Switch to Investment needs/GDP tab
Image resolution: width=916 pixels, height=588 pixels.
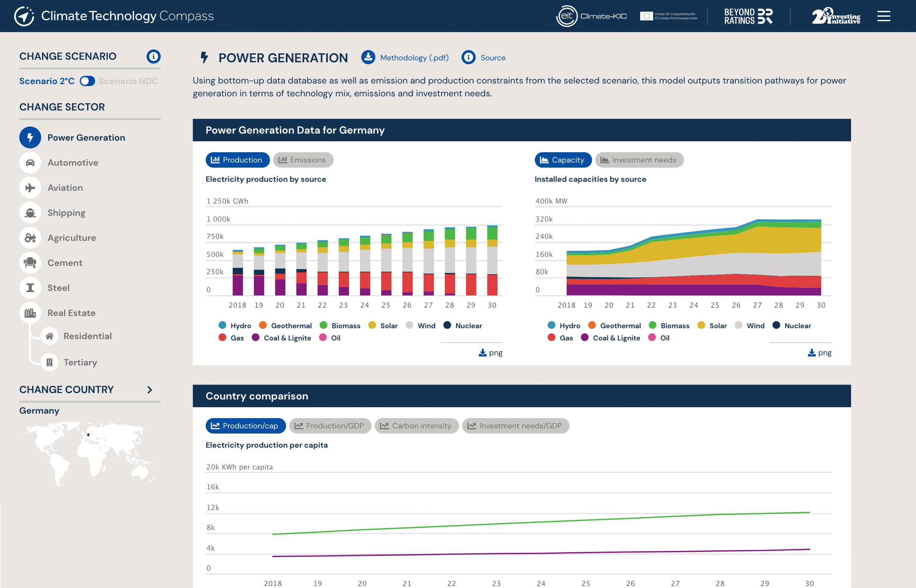[x=516, y=426]
